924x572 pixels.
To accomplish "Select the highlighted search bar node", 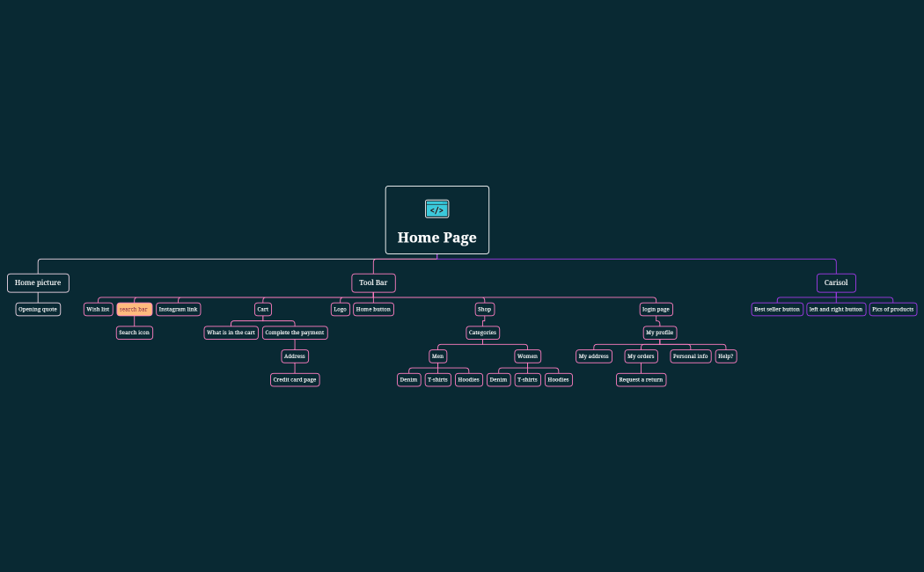I will 134,309.
